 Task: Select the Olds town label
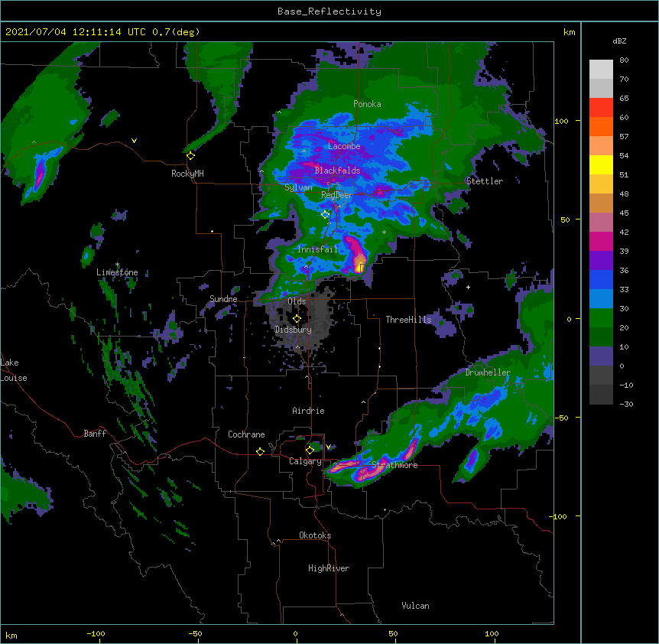297,301
